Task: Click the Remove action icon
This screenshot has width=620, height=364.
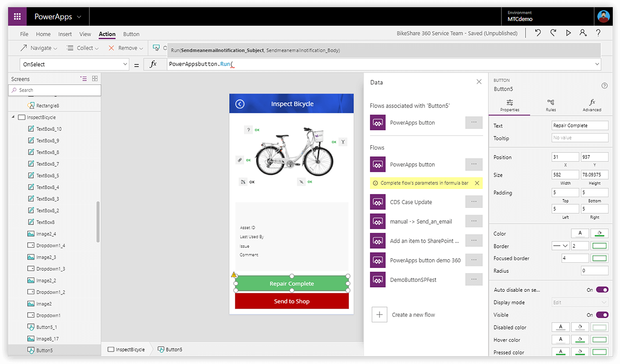Action: pos(111,47)
